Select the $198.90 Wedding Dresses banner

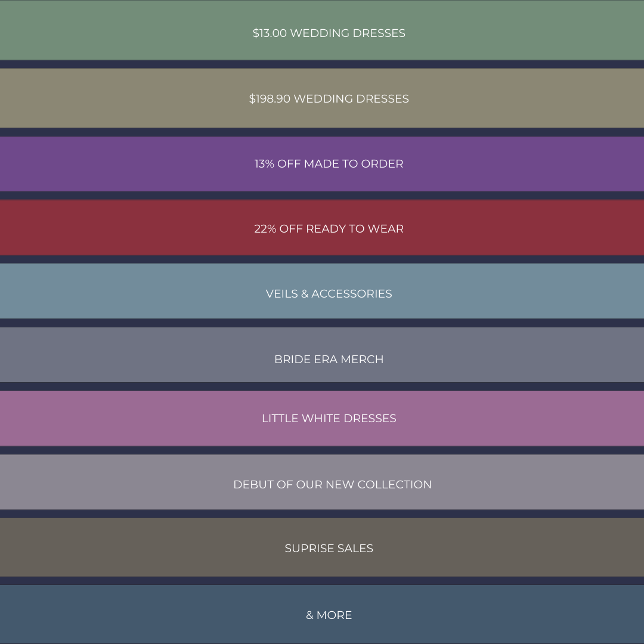tap(322, 98)
